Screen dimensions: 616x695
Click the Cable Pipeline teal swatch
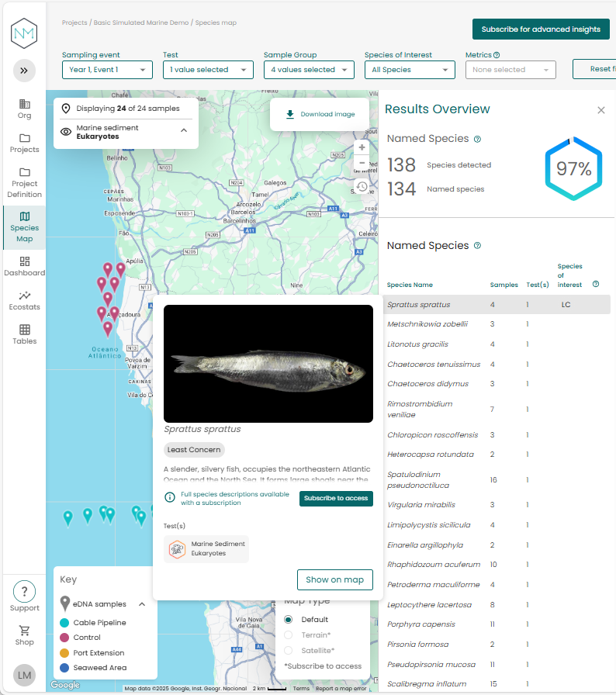(x=64, y=623)
